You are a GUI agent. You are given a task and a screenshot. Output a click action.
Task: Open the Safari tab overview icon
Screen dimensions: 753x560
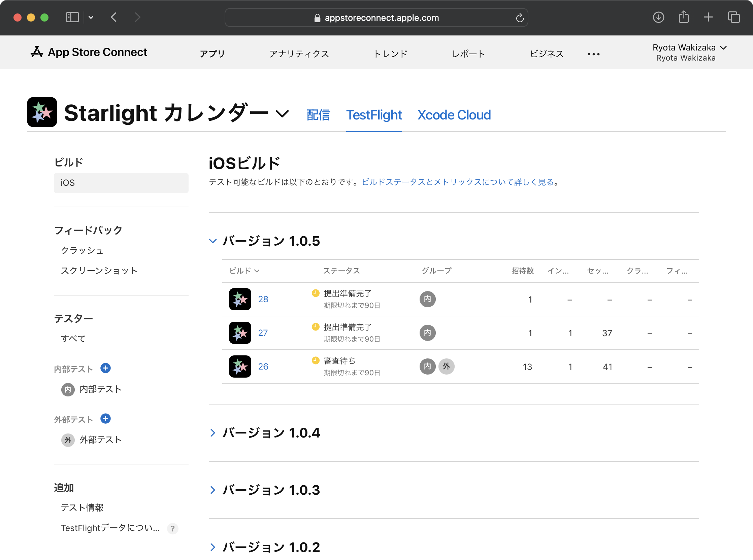coord(734,17)
